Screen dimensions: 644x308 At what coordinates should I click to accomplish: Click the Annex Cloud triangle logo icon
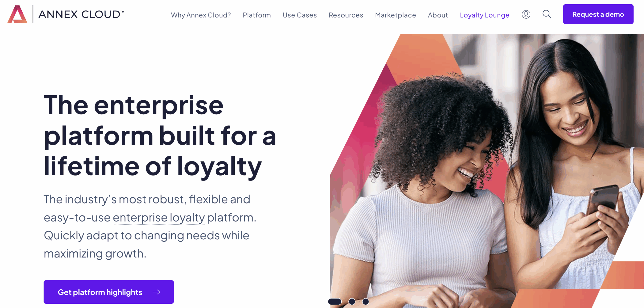click(x=17, y=14)
